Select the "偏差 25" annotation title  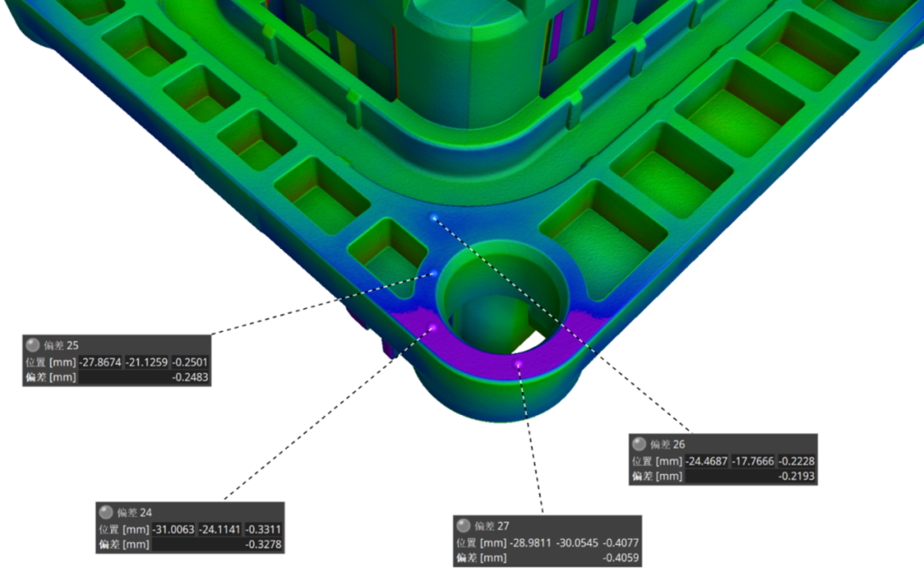[61, 346]
